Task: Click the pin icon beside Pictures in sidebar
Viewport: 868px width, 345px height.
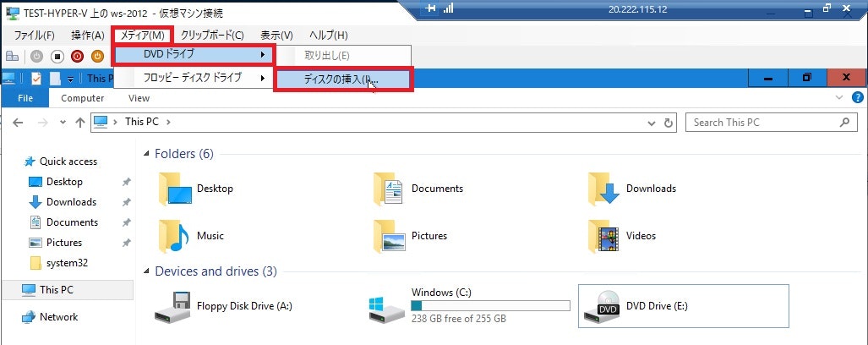Action: [x=126, y=243]
